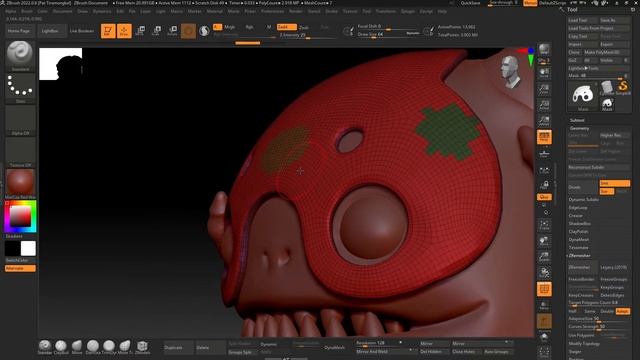
Task: Click the black main color swatch
Action: coord(12,248)
